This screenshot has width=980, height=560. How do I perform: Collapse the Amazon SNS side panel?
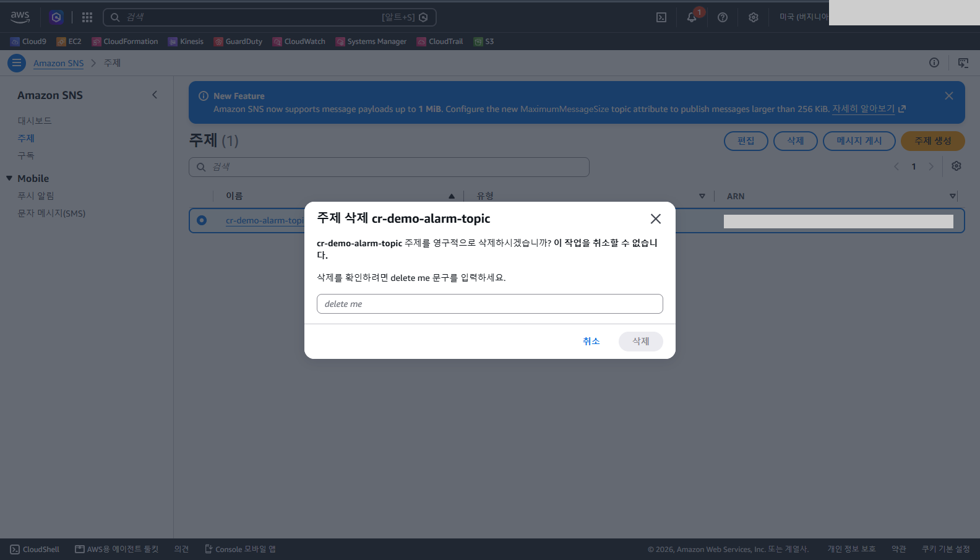tap(155, 95)
